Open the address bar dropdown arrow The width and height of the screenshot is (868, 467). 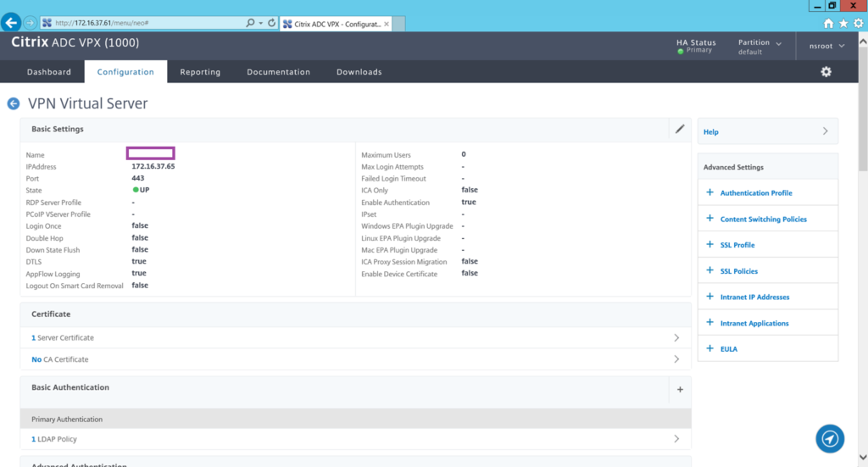pyautogui.click(x=261, y=23)
